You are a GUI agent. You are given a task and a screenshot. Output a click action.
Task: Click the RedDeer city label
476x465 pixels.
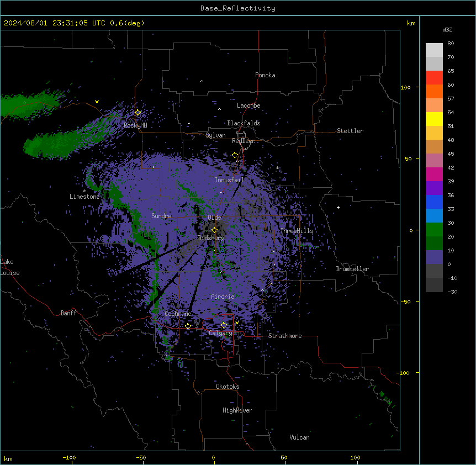tap(244, 141)
